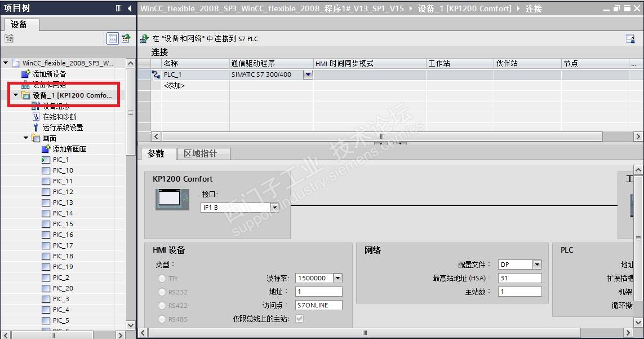
Task: Click the 主站数 number of masters field
Action: coord(520,292)
